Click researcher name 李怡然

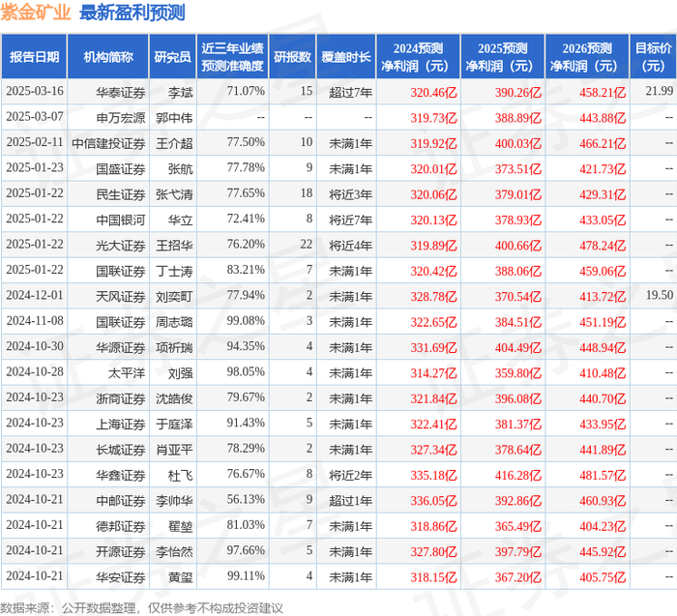[x=174, y=551]
